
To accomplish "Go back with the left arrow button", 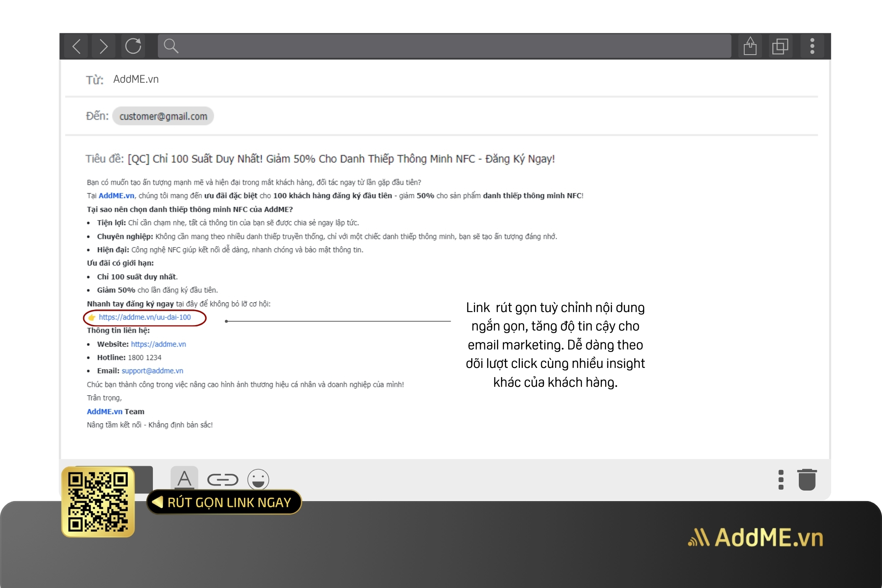I will (x=76, y=46).
